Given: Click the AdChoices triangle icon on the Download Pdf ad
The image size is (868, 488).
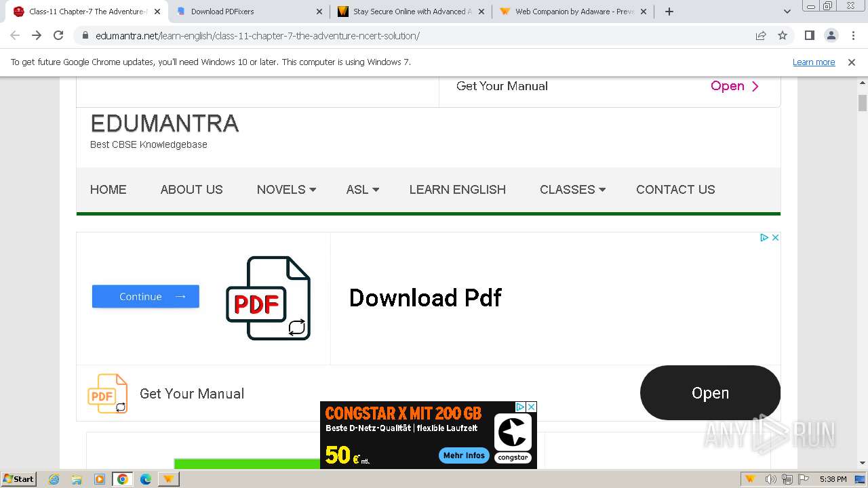Looking at the screenshot, I should (x=764, y=237).
